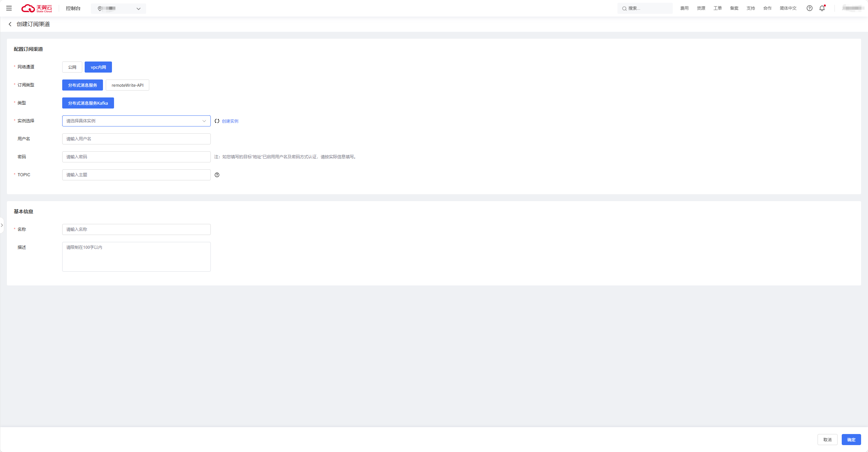Select the 分布式消息服务Kafka type
Screen dimensions: 868x452
(88, 103)
